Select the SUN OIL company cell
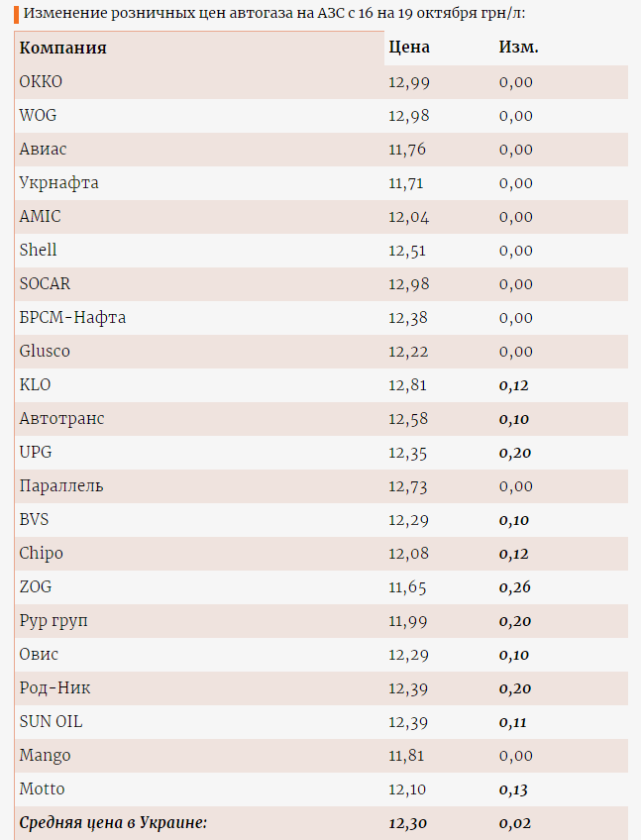 (51, 721)
